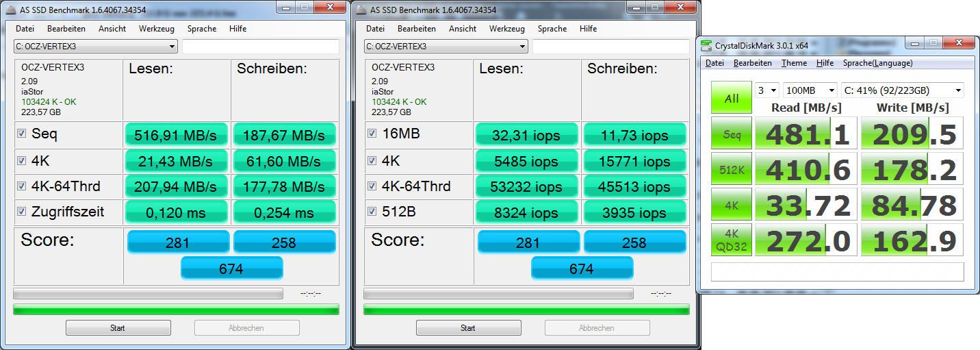Screen dimensions: 980x350
Task: Toggle 4K-64Thrd checkbox in middle AS SSD window
Action: point(372,186)
